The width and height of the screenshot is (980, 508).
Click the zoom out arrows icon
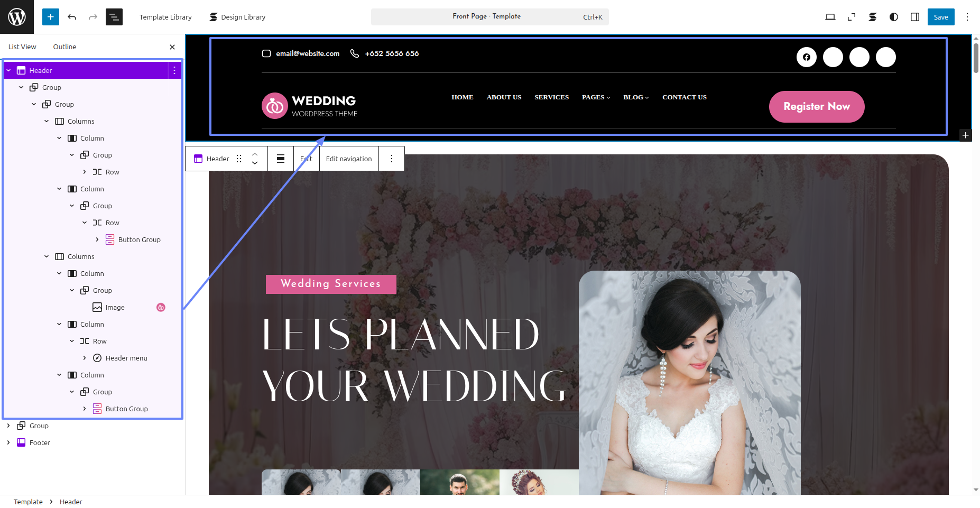pyautogui.click(x=852, y=17)
